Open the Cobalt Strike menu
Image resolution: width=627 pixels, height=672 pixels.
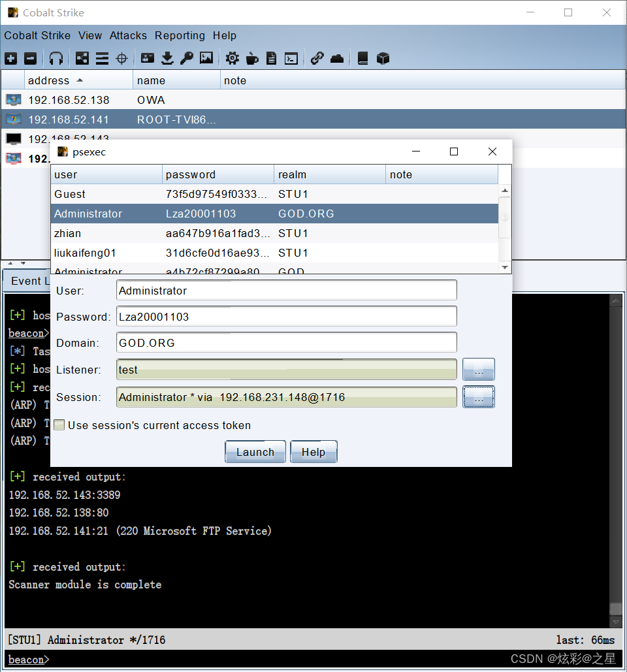click(37, 35)
